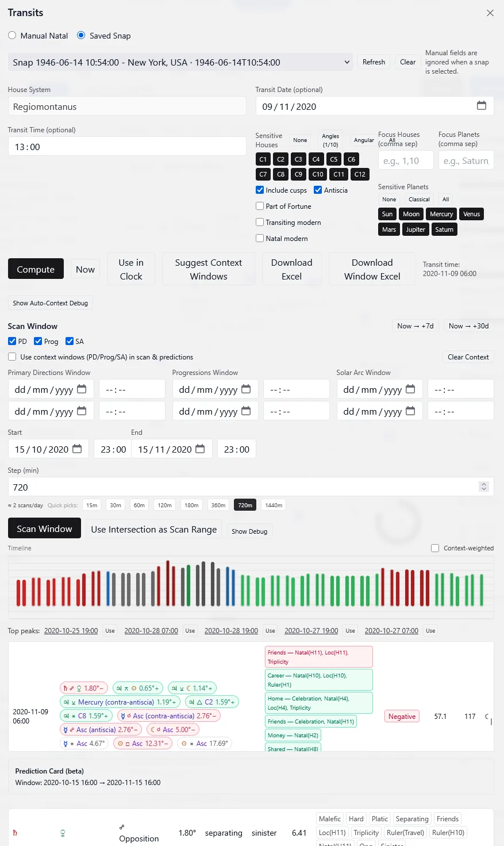Click the Jupiter trine C2 1.59° chip
This screenshot has width=504, height=846.
pyautogui.click(x=212, y=702)
